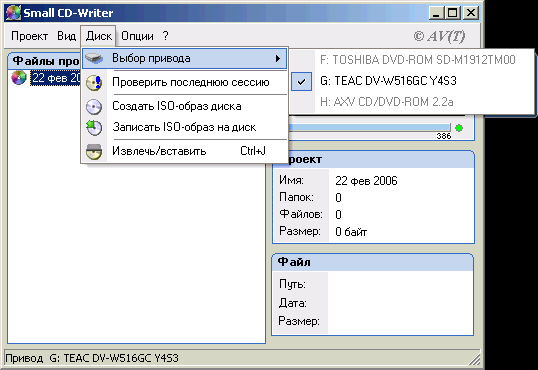
Task: Click the Small CD-Writer title bar icon
Action: [13, 13]
